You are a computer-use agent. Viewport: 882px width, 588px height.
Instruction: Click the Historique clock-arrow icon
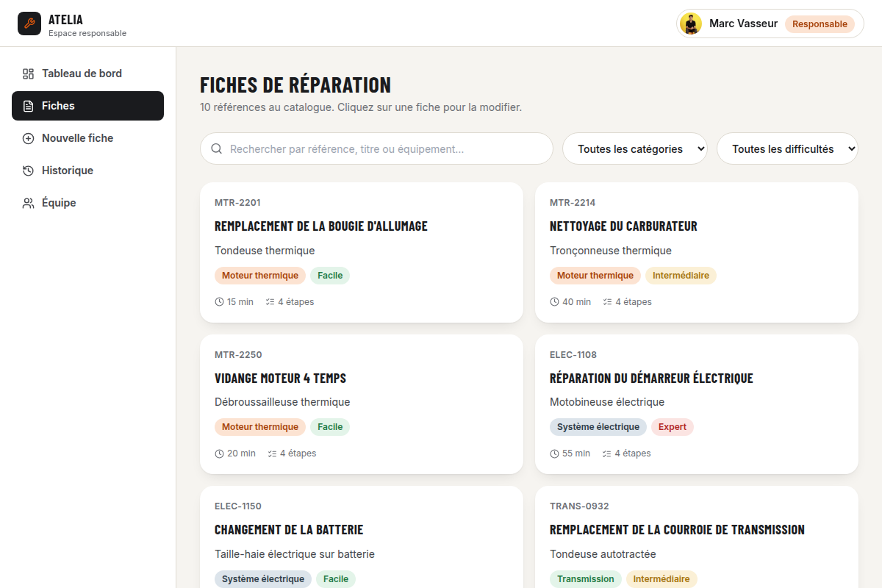point(28,171)
